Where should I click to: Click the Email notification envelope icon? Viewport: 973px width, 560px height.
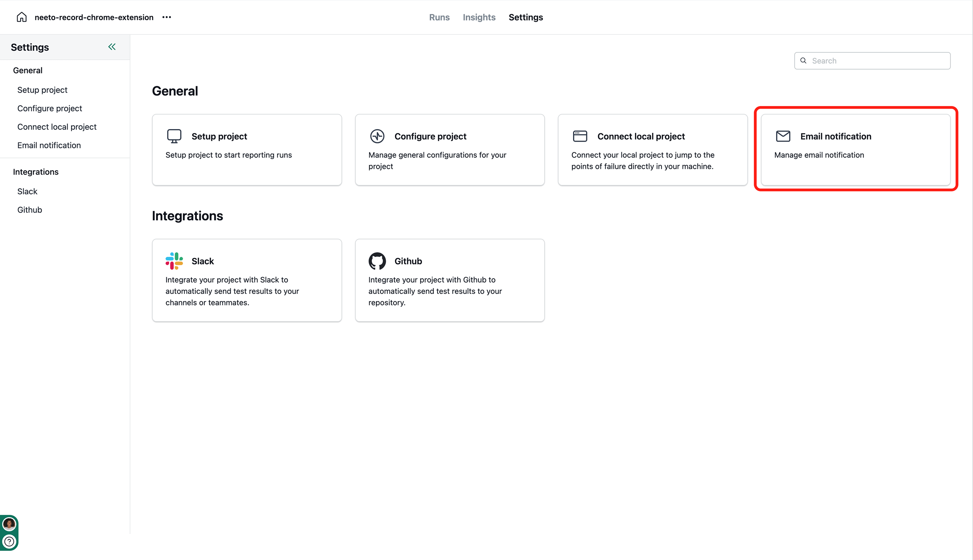point(783,136)
